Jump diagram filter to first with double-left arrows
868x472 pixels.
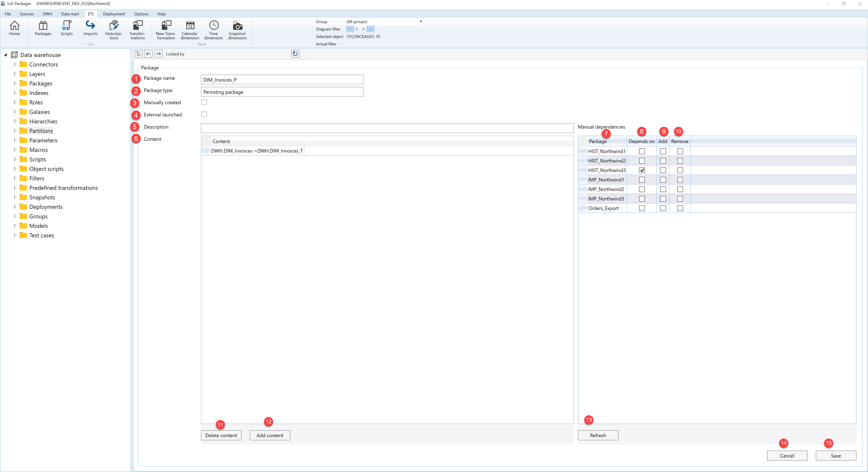pyautogui.click(x=350, y=29)
